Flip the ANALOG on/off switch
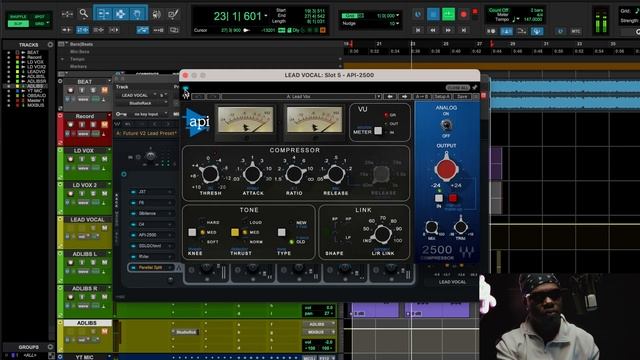This screenshot has height=360, width=640. (x=446, y=125)
